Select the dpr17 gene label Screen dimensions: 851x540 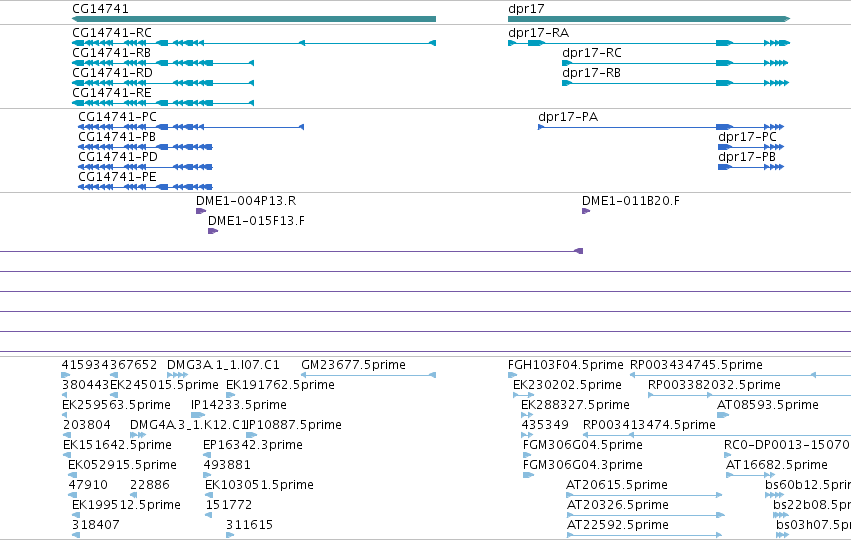coord(526,9)
